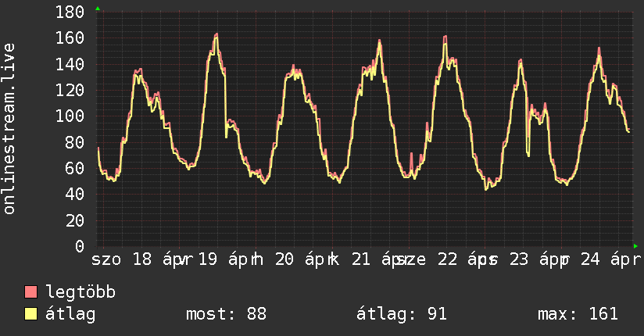
Task: Click the pink legtöbb color swatch
Action: click(30, 291)
